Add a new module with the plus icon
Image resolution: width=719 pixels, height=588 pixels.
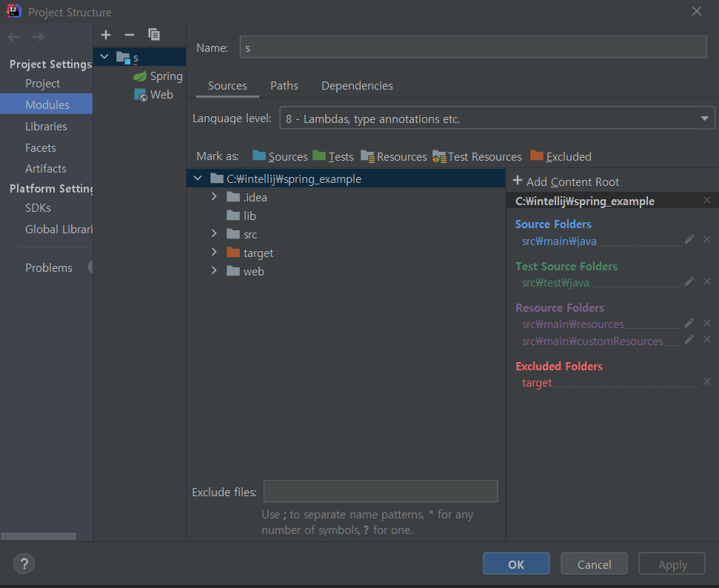105,35
